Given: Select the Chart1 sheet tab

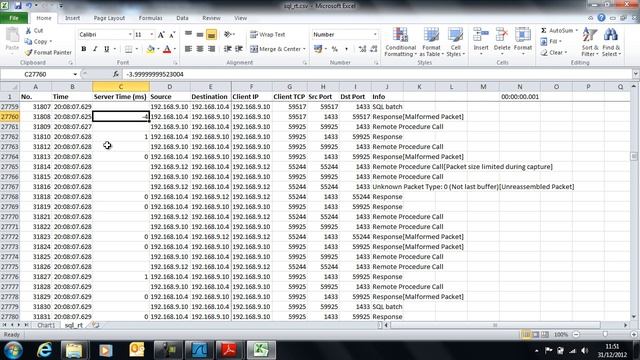Looking at the screenshot, I should (46, 325).
